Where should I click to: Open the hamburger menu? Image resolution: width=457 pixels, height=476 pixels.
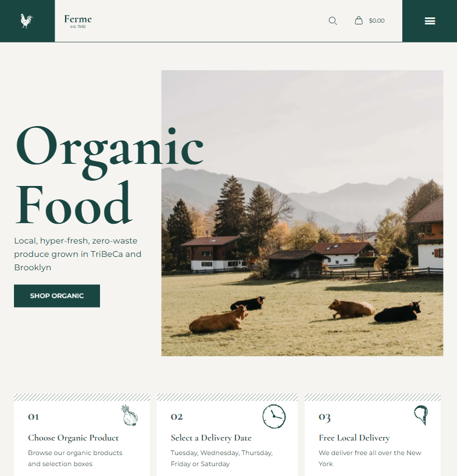[430, 21]
